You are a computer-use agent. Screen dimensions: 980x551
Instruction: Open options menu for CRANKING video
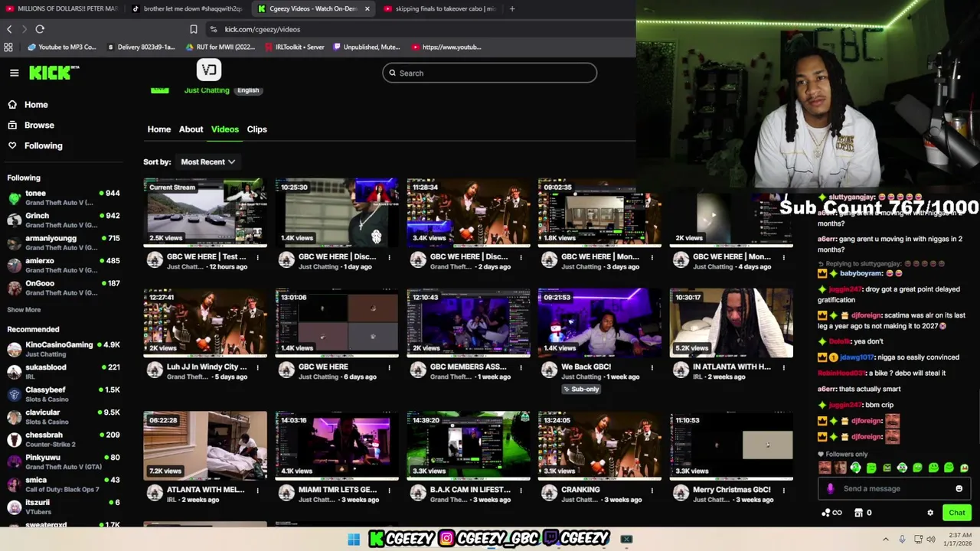(x=652, y=490)
